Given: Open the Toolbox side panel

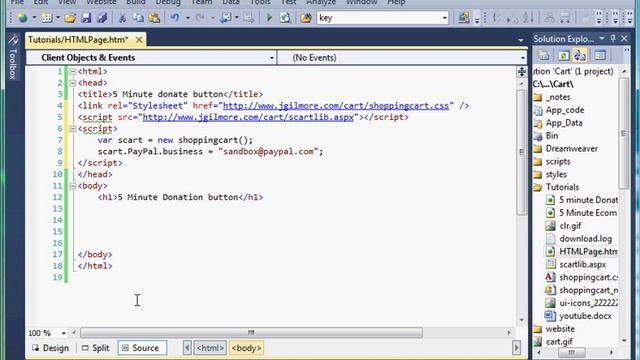Looking at the screenshot, I should point(13,57).
